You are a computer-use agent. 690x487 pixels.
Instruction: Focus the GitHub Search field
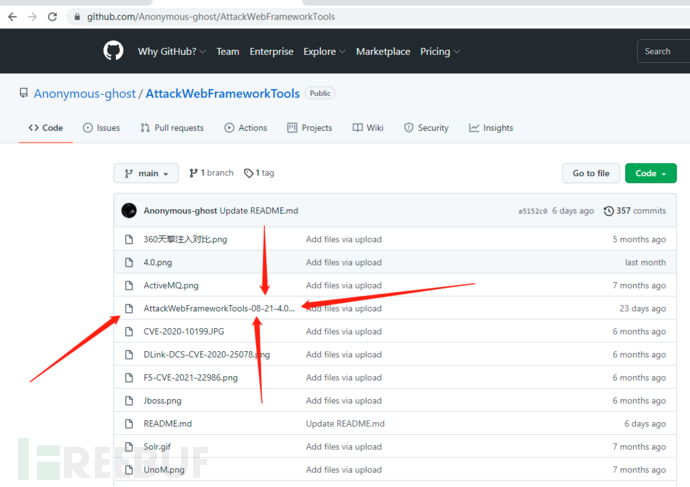pyautogui.click(x=663, y=51)
